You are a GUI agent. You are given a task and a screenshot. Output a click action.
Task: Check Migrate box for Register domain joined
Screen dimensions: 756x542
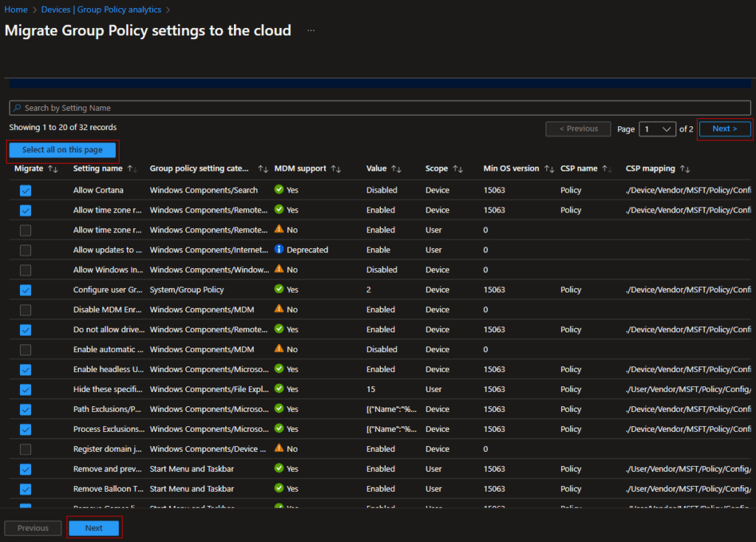(26, 449)
